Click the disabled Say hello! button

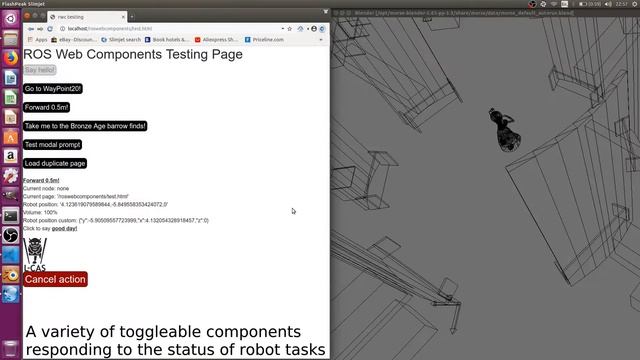click(40, 70)
